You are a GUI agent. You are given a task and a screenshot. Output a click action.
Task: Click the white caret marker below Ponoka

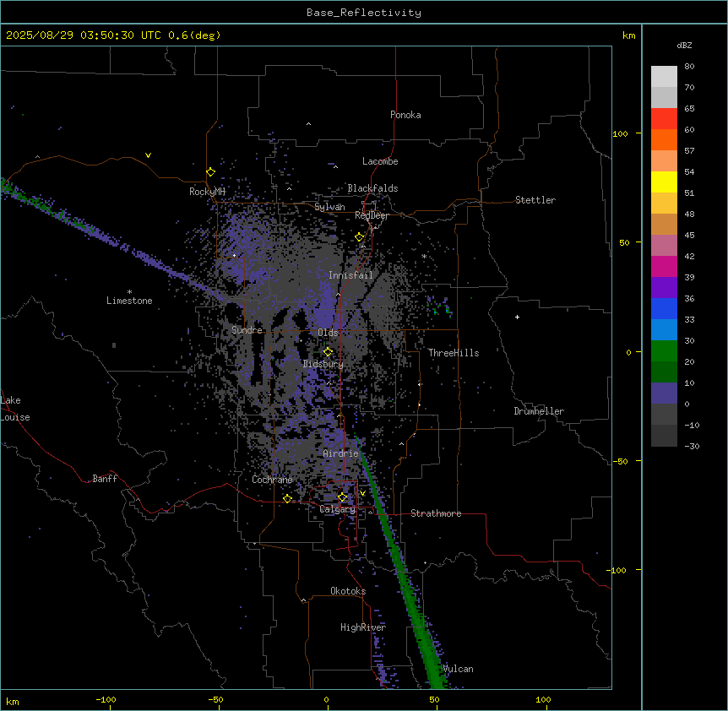[308, 124]
